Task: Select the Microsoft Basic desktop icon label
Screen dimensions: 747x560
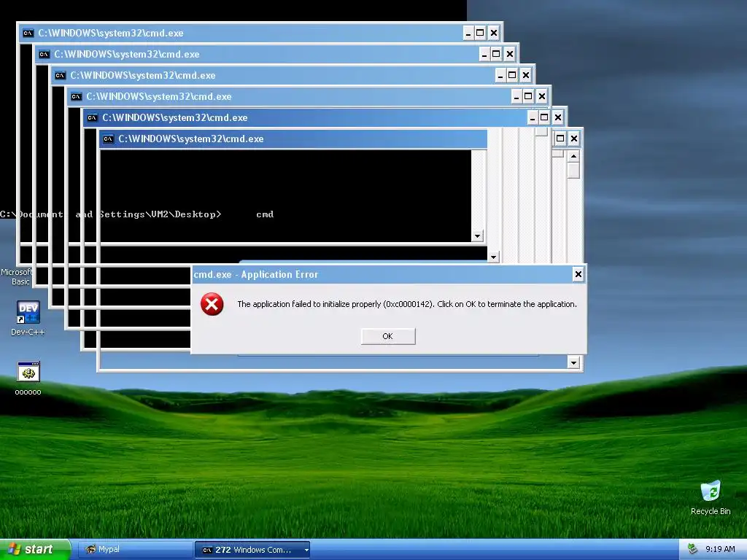Action: tap(18, 276)
